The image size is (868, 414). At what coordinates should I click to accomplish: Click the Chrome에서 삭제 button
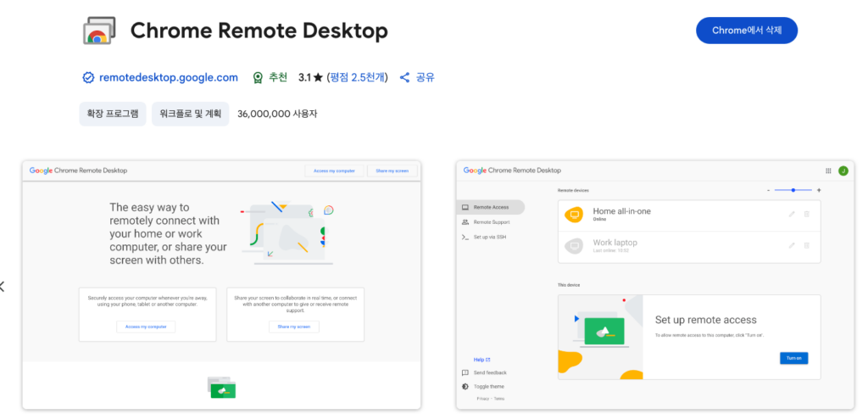tap(746, 31)
